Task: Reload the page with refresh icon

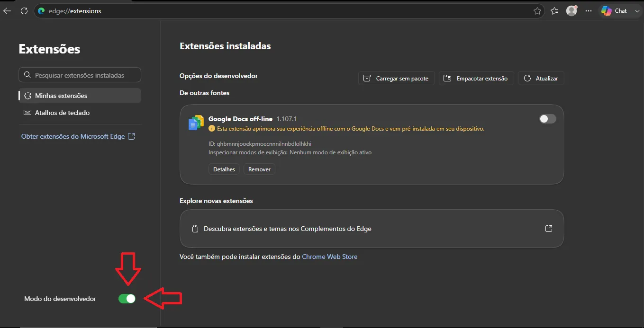Action: click(24, 11)
